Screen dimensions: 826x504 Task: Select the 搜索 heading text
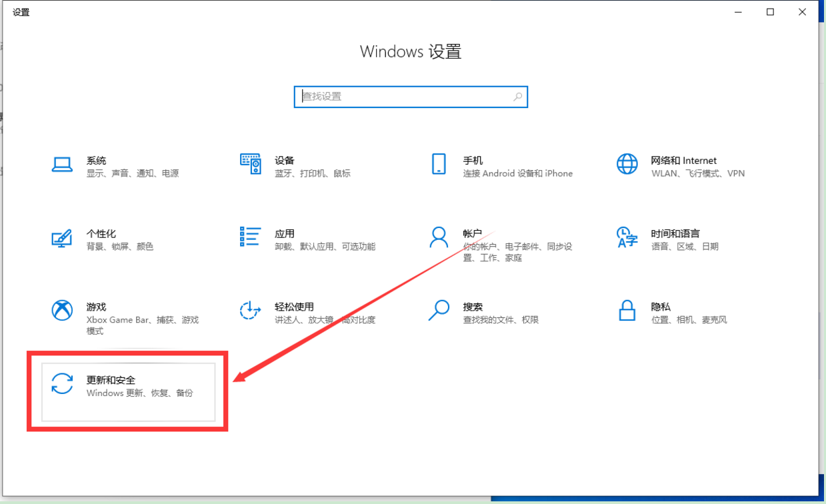[x=473, y=307]
